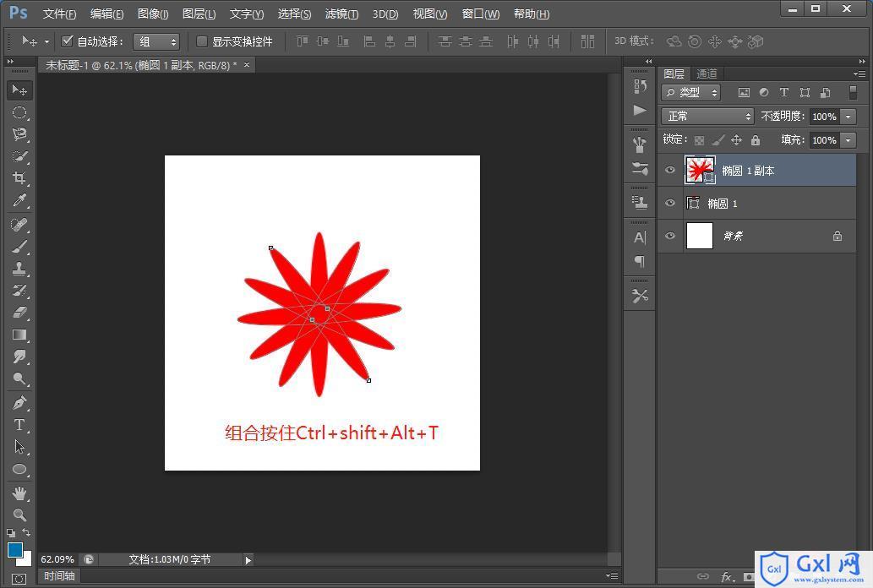Open the auto-select 组 dropdown
The image size is (873, 588).
pos(156,41)
